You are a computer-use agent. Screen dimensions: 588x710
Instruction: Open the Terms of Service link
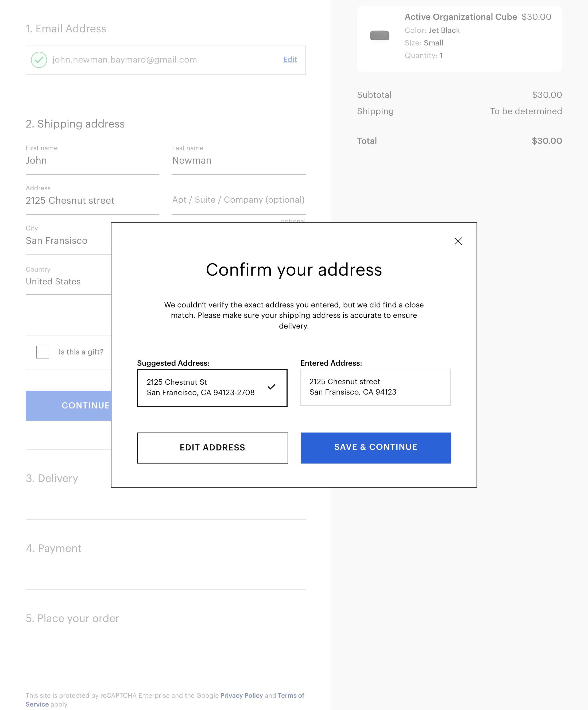click(x=291, y=695)
